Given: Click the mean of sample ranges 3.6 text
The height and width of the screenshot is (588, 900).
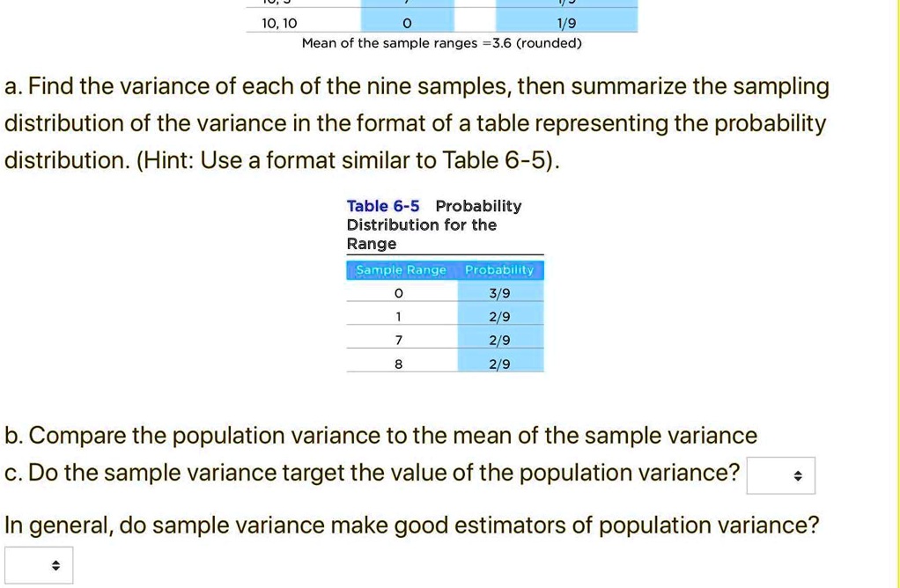Looking at the screenshot, I should pos(440,43).
